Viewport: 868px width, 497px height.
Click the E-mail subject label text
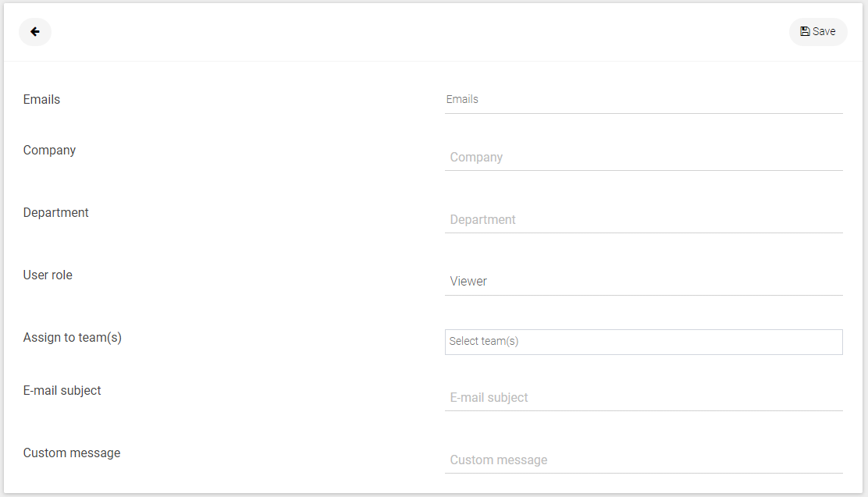click(x=62, y=391)
